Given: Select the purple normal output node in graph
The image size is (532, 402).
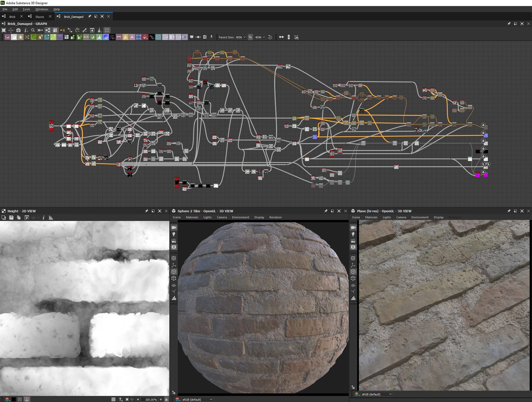Looking at the screenshot, I should (x=486, y=136).
